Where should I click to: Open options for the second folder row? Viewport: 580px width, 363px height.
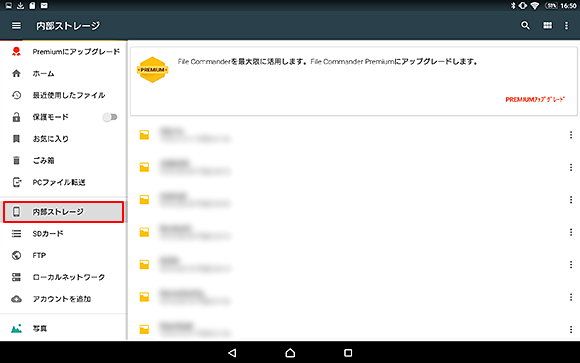coord(571,167)
